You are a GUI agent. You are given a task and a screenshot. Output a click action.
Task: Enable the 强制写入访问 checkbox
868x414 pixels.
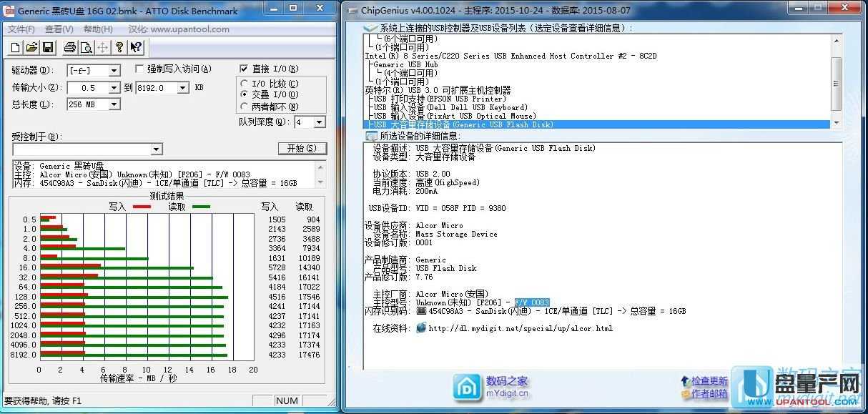click(140, 69)
